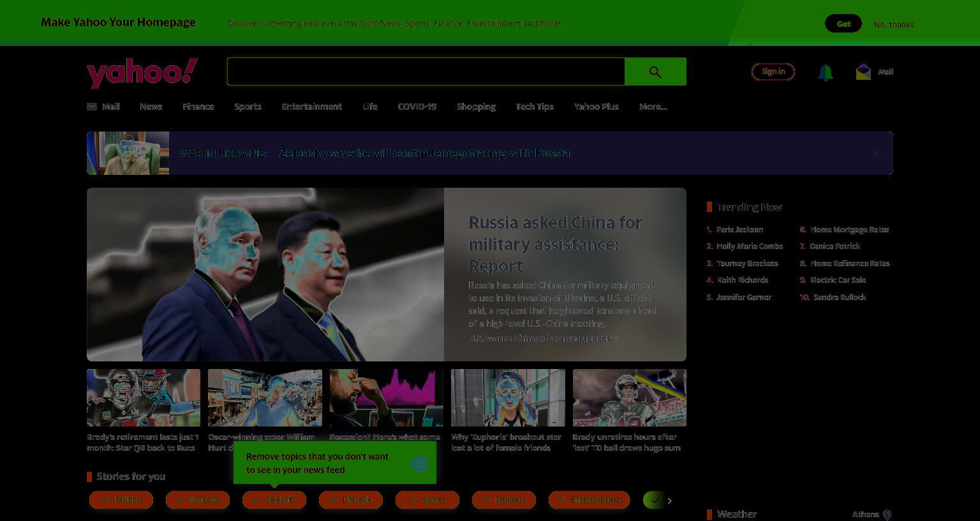Click trending topic Holly Marie Combs
Image resolution: width=980 pixels, height=521 pixels.
tap(750, 246)
